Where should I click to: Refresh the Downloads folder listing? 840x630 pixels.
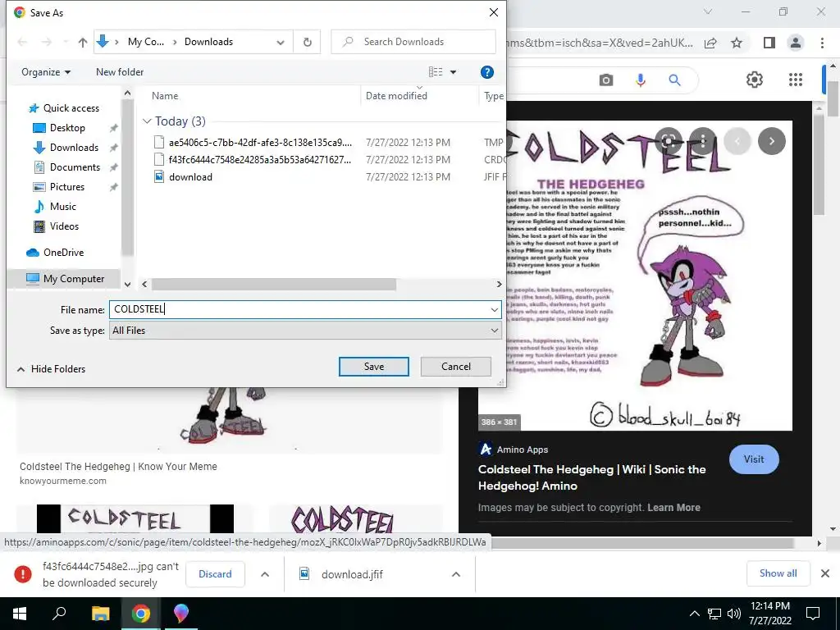[307, 42]
